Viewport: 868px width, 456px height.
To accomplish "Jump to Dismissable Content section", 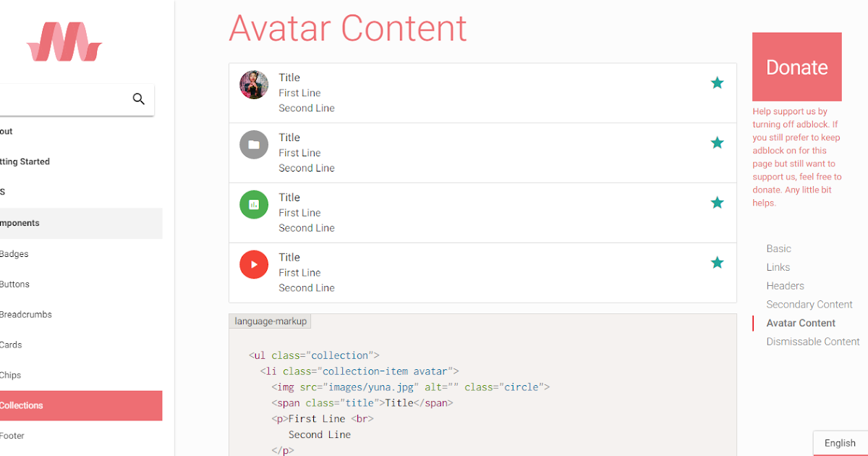I will [813, 342].
